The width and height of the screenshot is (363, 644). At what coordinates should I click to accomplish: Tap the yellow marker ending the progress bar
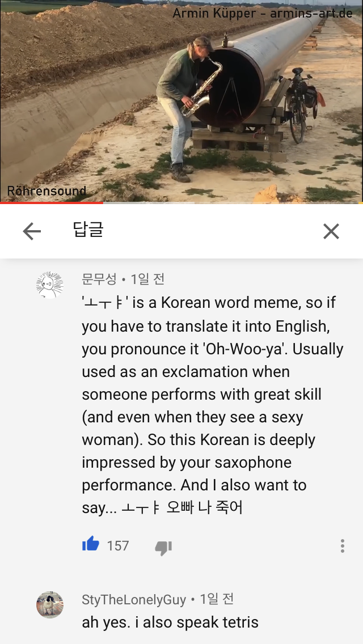361,203
